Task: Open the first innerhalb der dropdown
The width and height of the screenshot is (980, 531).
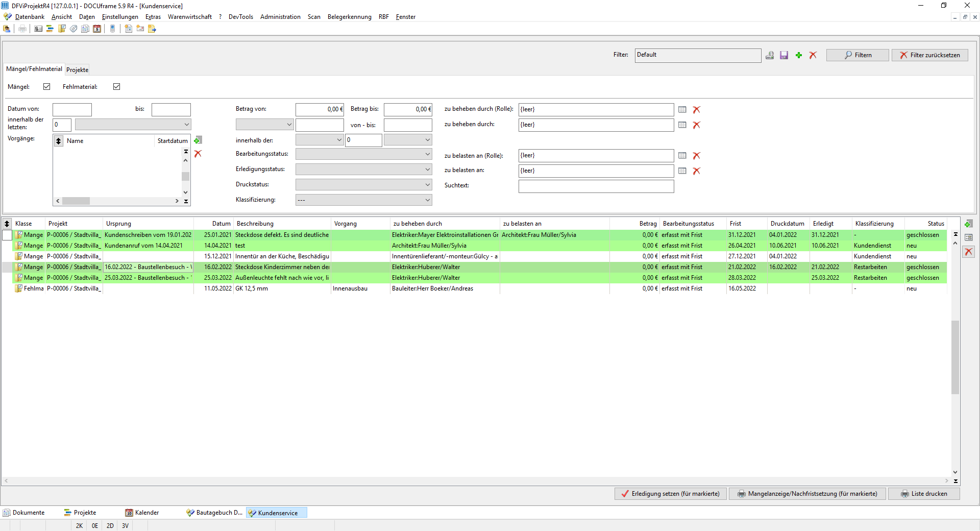Action: pos(320,140)
